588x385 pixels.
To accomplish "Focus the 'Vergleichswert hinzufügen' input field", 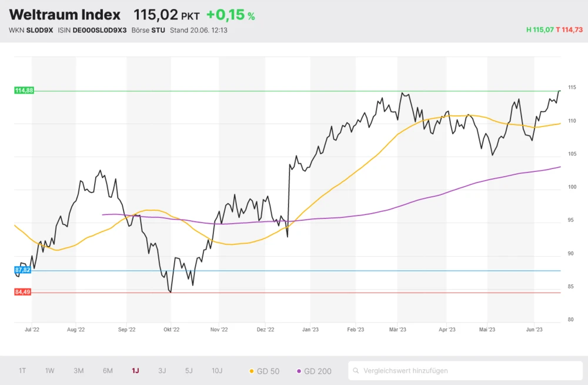I will tap(467, 371).
